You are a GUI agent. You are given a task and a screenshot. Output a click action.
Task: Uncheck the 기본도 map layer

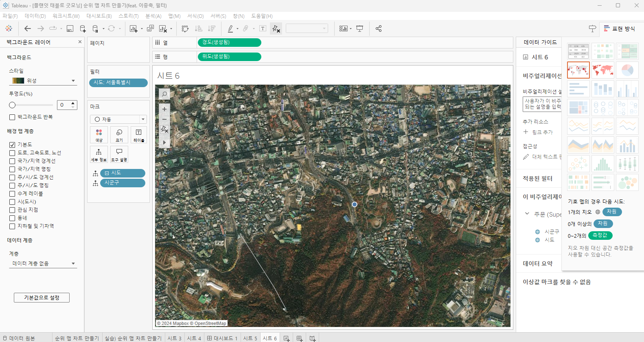coord(12,145)
